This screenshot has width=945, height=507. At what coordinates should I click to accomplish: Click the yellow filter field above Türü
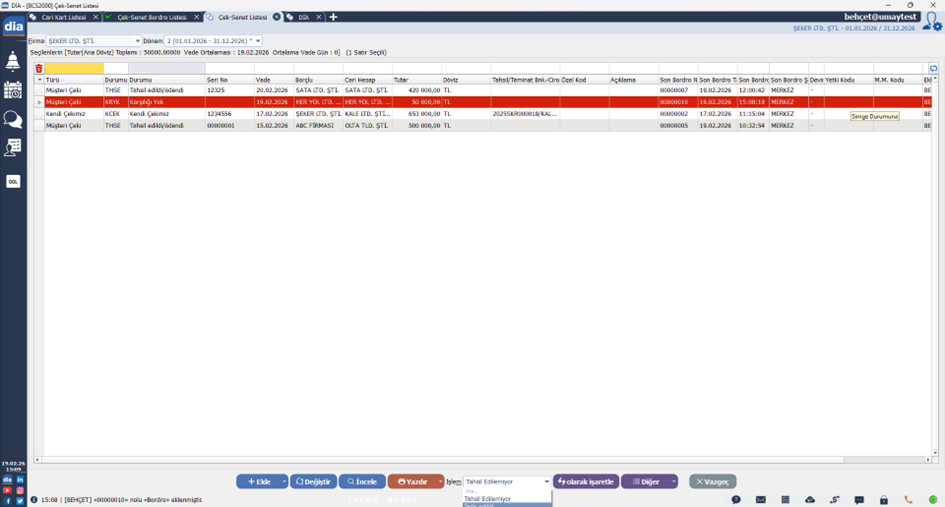click(x=74, y=69)
